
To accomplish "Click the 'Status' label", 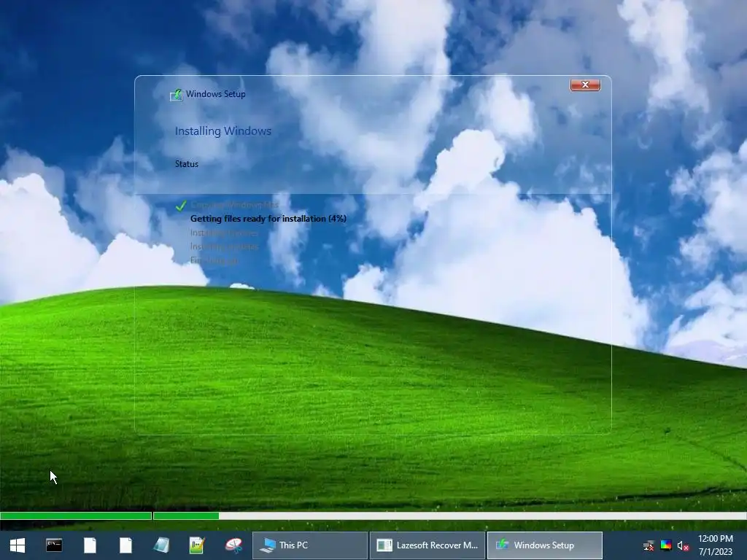I will 187,164.
